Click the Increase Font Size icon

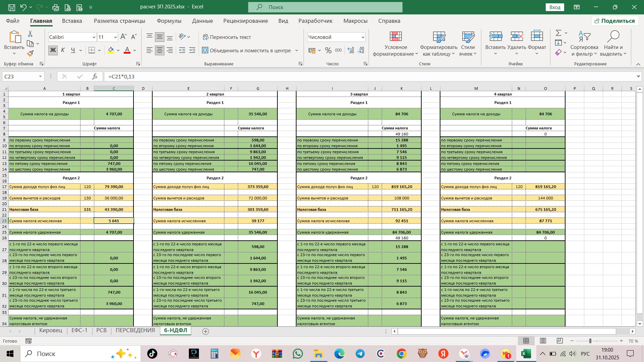point(123,37)
